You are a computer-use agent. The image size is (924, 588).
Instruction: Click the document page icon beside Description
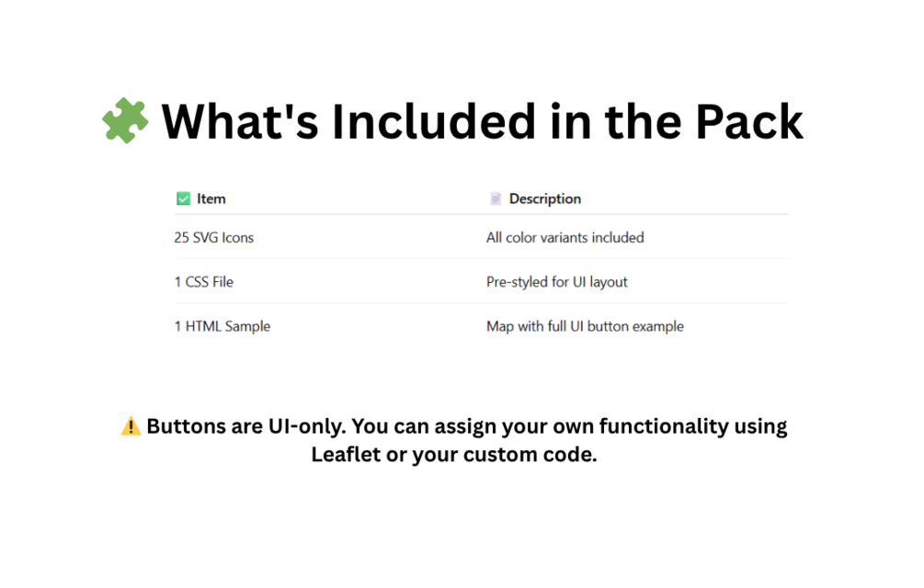tap(496, 199)
